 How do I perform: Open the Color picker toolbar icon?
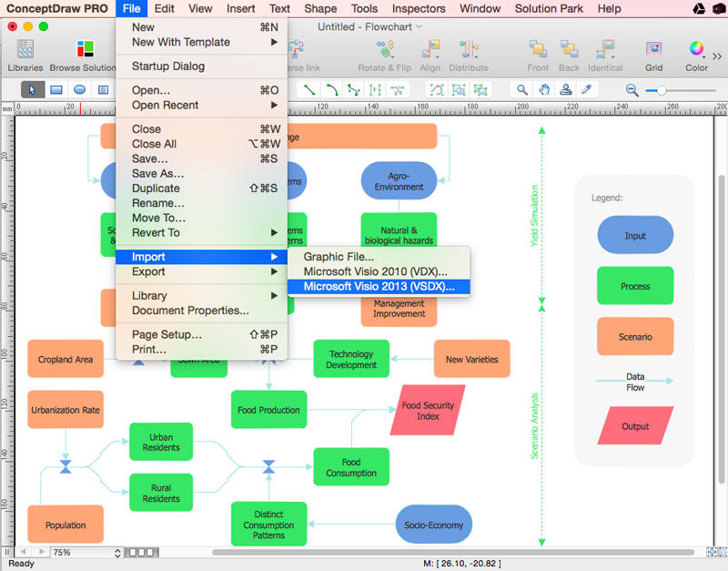click(x=696, y=55)
